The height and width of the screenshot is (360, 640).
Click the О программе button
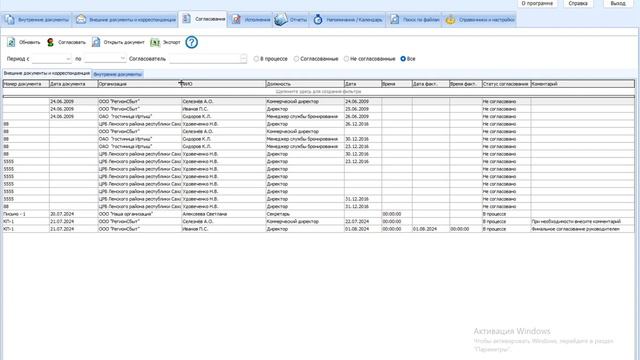tap(537, 3)
